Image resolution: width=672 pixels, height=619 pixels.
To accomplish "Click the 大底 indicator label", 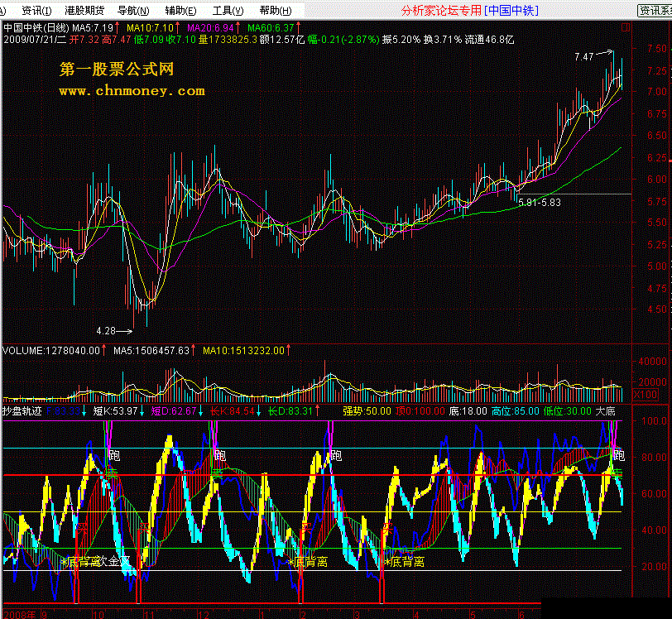I will point(605,411).
